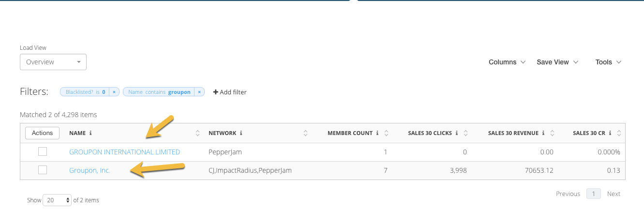Open the Tools menu
Image resolution: width=644 pixels, height=211 pixels.
pos(608,62)
